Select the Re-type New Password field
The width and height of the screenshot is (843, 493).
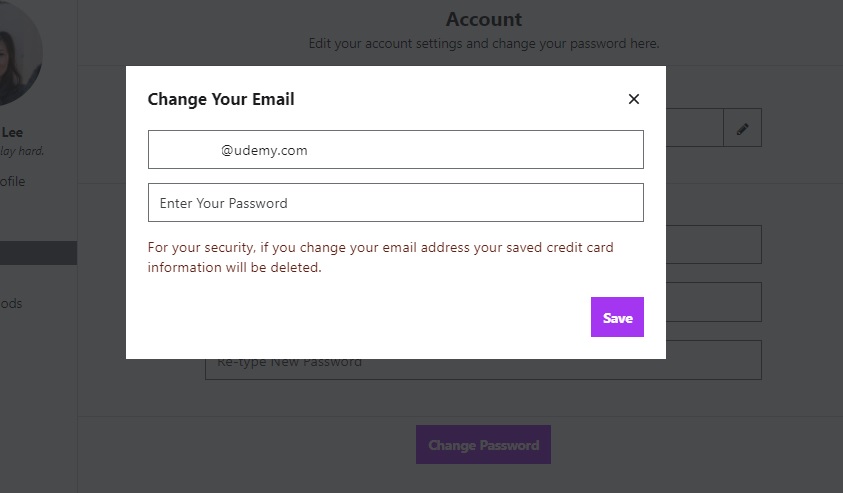point(483,361)
